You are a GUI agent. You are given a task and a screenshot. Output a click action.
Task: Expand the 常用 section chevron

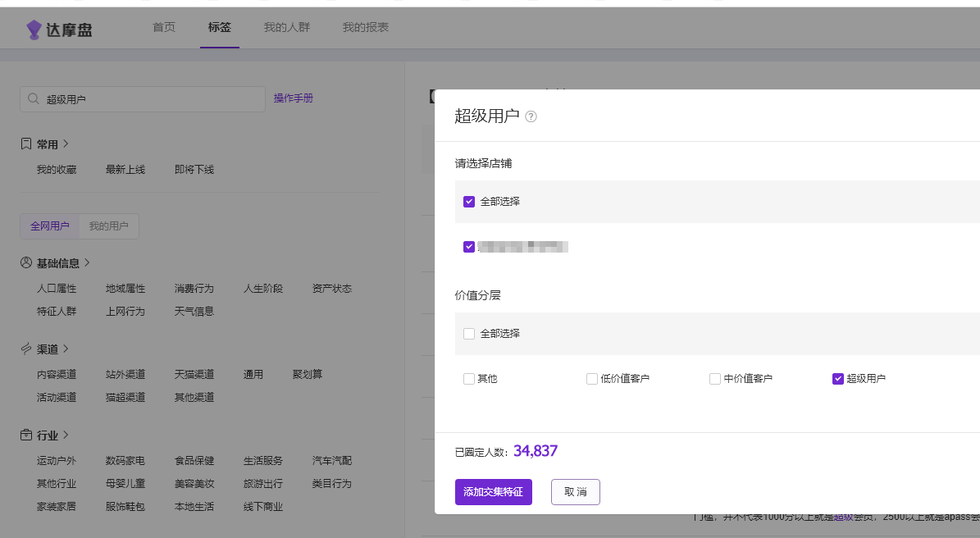tap(66, 144)
